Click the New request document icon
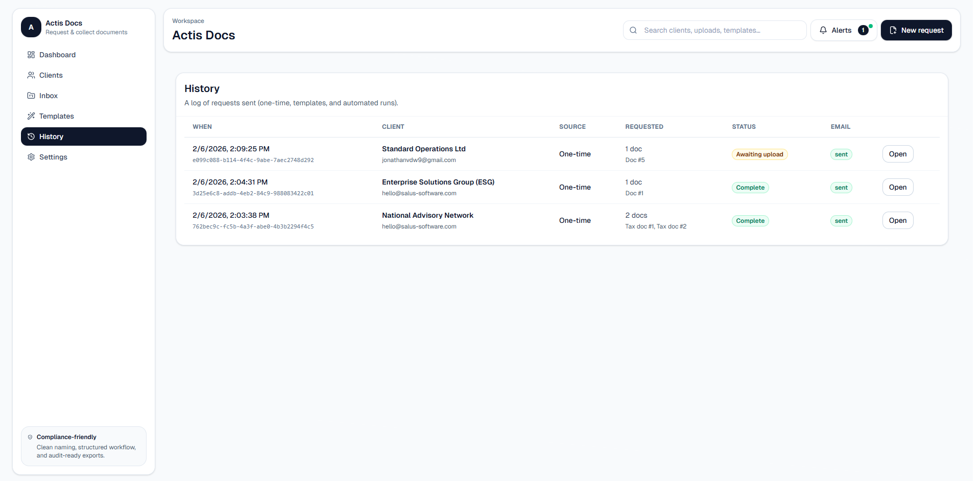This screenshot has width=980, height=481. click(893, 30)
